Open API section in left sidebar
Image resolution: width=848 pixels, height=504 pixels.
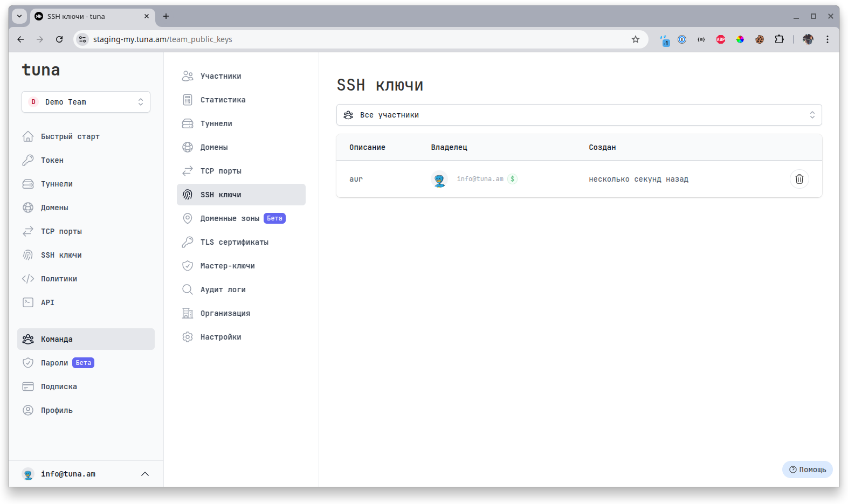point(86,302)
